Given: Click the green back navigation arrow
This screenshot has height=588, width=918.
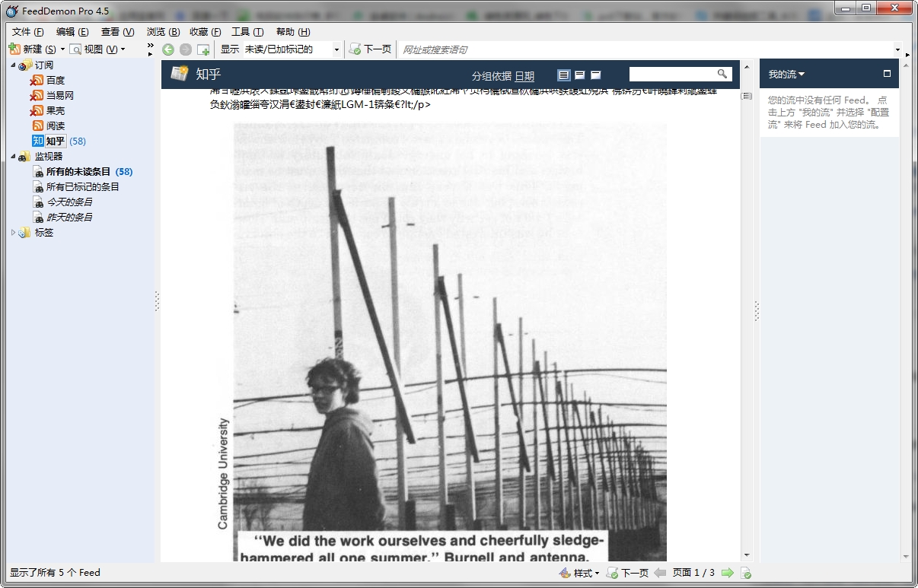Looking at the screenshot, I should pos(168,49).
